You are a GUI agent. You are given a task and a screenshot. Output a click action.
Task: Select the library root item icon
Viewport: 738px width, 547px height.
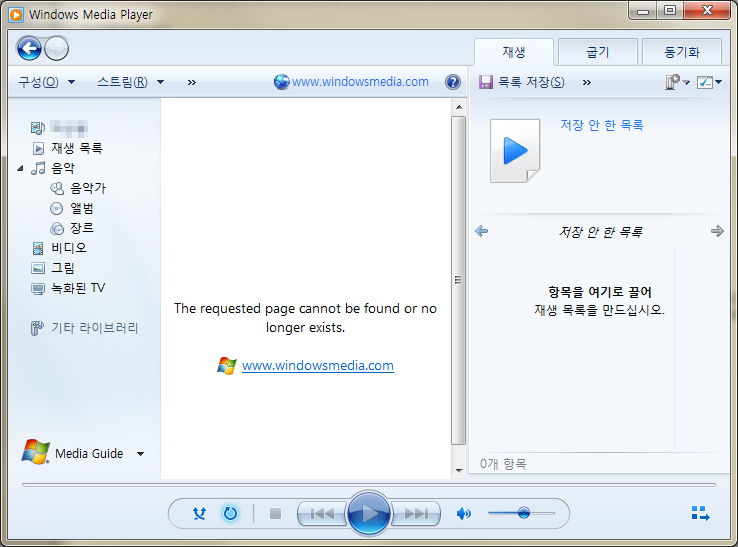[x=38, y=128]
